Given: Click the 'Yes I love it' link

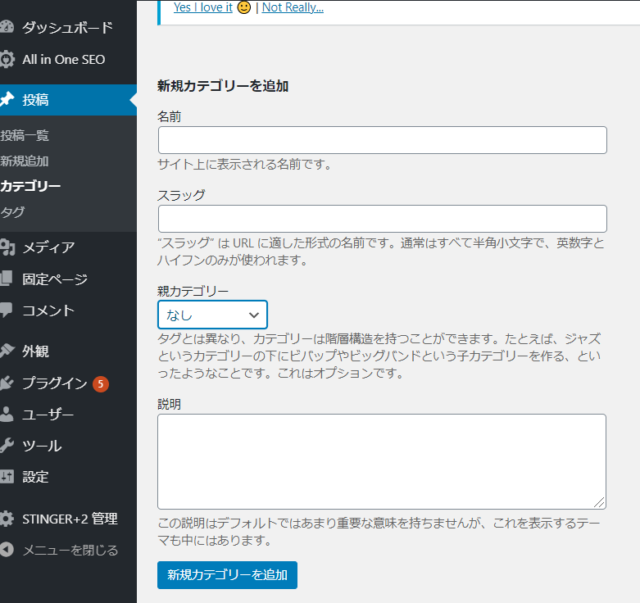Looking at the screenshot, I should pyautogui.click(x=203, y=7).
